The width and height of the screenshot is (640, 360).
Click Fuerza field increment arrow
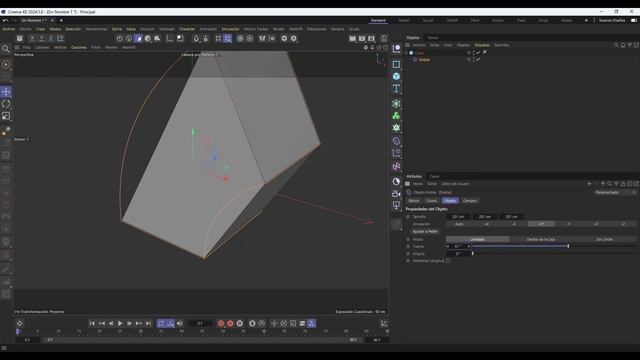tap(469, 247)
